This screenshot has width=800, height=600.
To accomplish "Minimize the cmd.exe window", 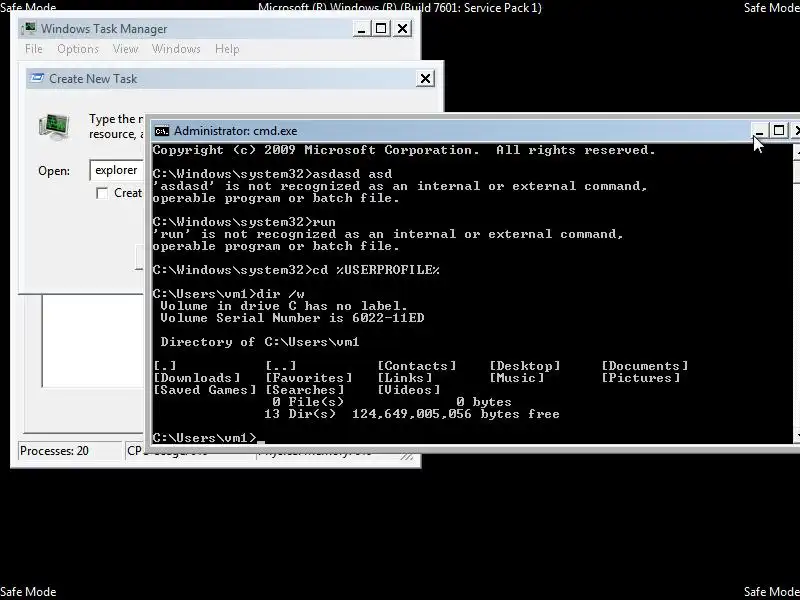I will pos(759,131).
